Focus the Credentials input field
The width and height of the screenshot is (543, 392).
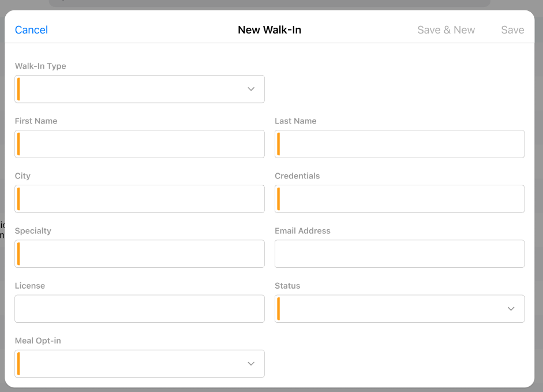pyautogui.click(x=399, y=199)
